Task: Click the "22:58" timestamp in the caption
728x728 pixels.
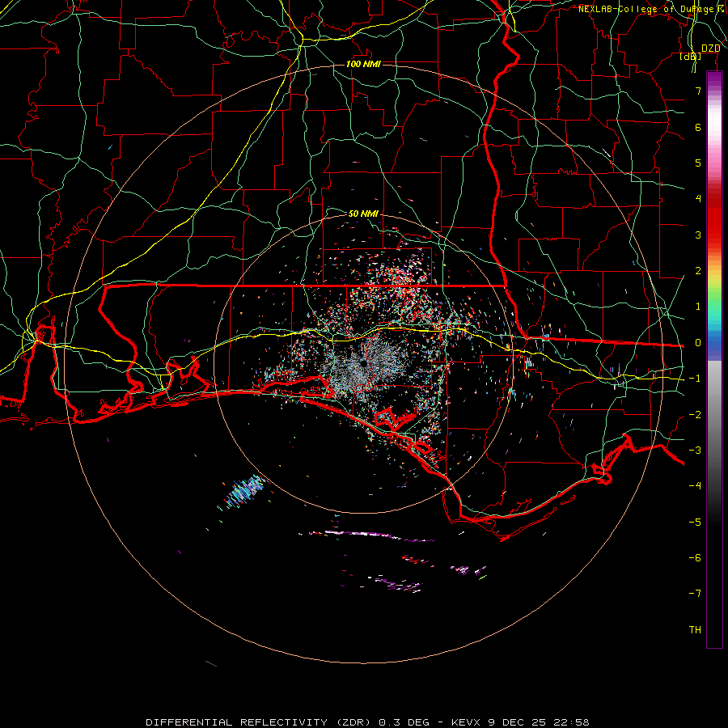Action: (x=574, y=722)
